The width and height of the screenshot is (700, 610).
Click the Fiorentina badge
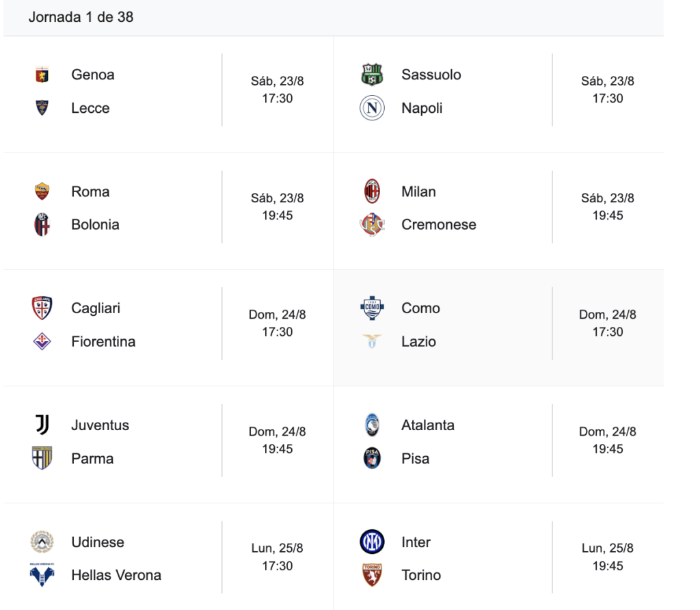coord(42,342)
